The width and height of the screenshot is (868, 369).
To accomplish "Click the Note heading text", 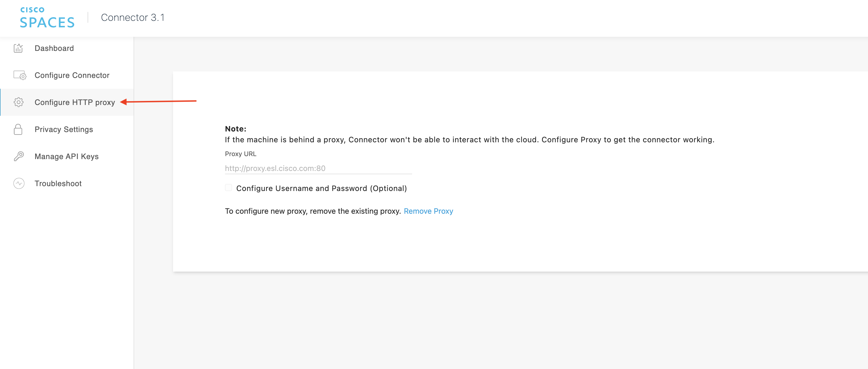I will 236,129.
